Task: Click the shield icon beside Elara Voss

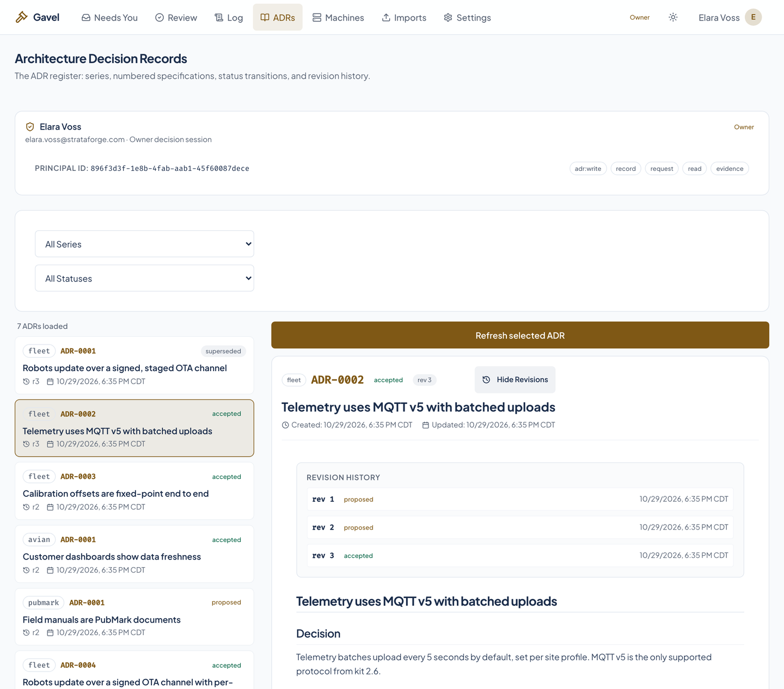Action: (x=30, y=127)
